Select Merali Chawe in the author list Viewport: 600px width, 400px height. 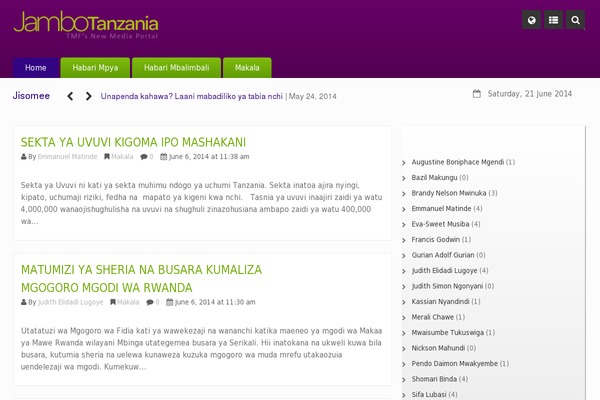(x=433, y=317)
